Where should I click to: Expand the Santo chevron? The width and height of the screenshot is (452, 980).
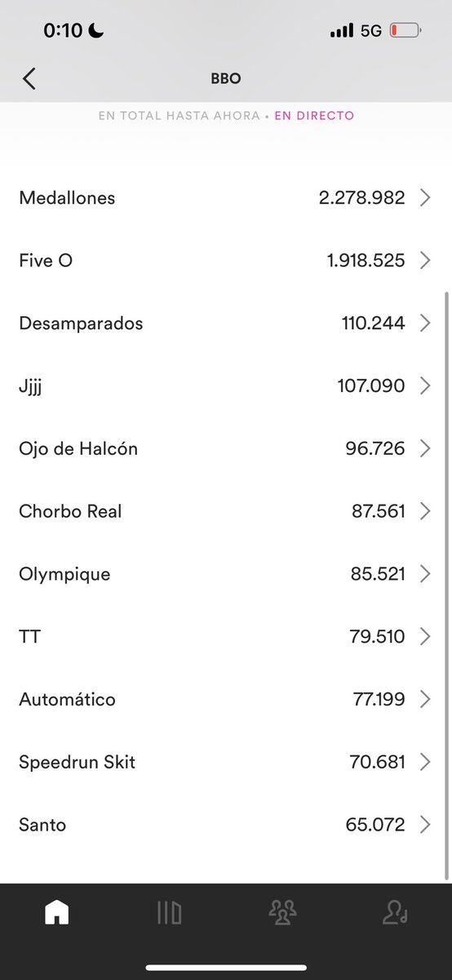click(x=425, y=825)
